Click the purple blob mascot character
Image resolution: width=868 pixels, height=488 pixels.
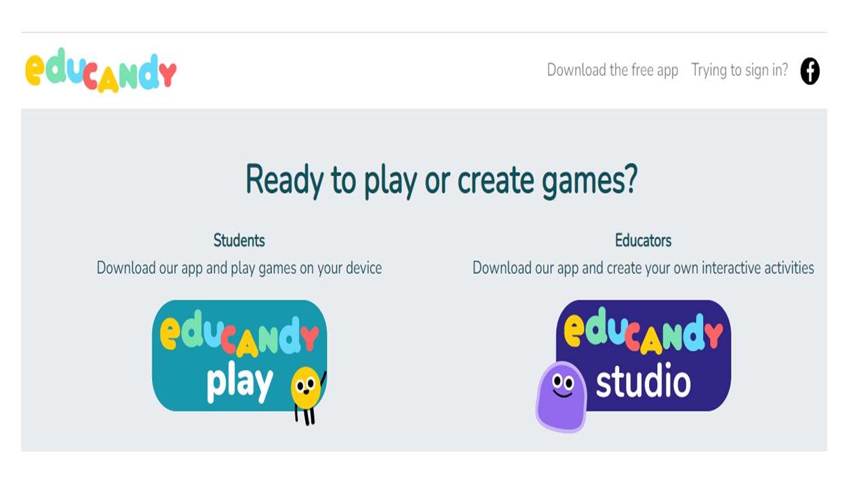tap(561, 396)
